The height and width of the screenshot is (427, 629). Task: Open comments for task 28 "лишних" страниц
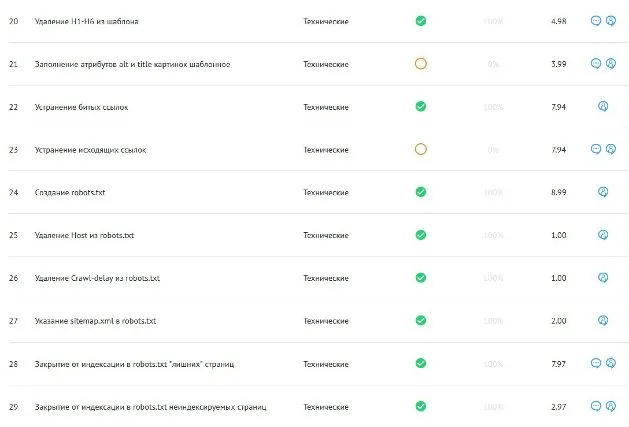click(596, 363)
